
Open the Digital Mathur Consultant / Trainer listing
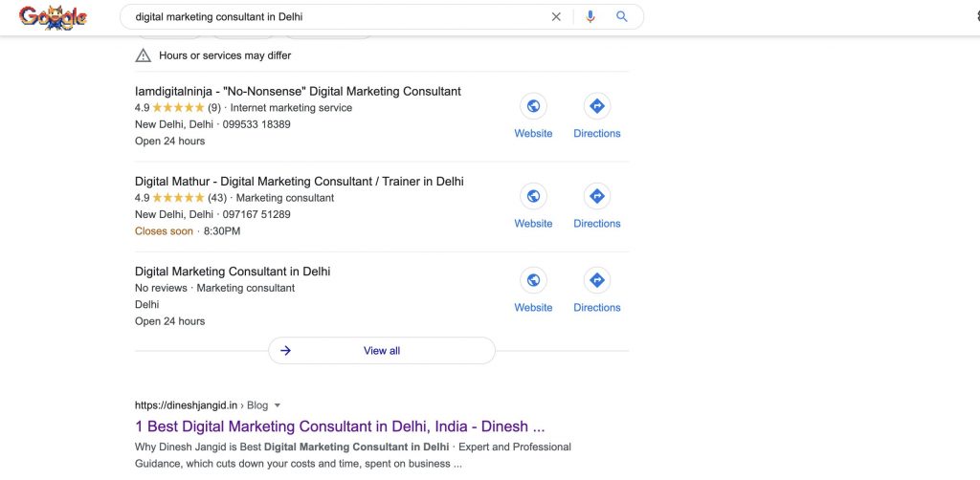coord(300,182)
